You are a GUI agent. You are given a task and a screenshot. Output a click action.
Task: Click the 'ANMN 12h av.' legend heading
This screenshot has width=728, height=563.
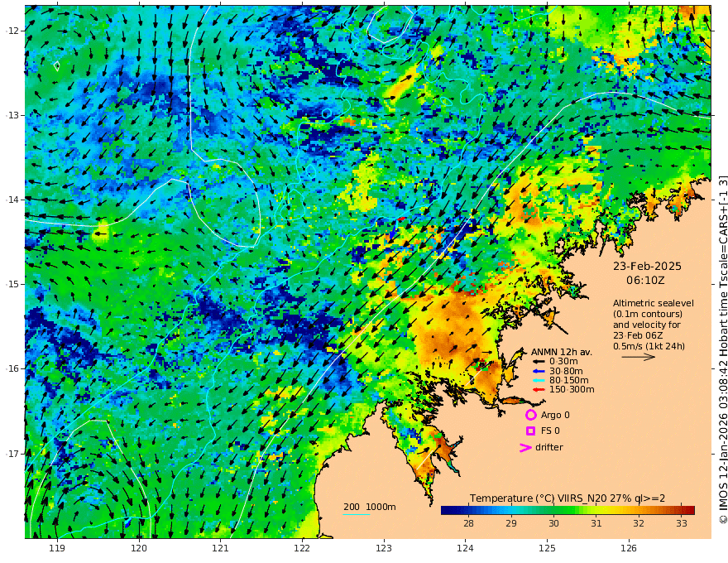point(562,352)
